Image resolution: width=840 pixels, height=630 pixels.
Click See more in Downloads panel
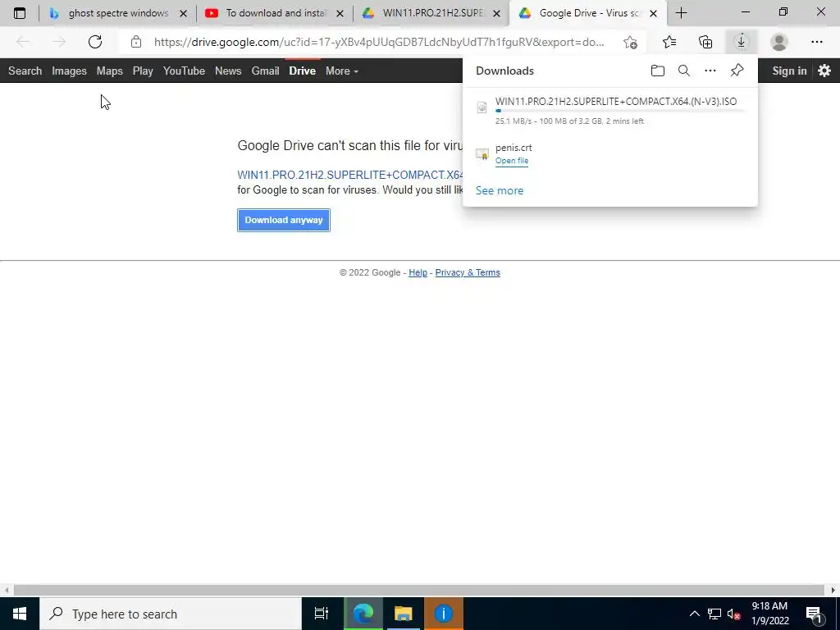pos(500,190)
